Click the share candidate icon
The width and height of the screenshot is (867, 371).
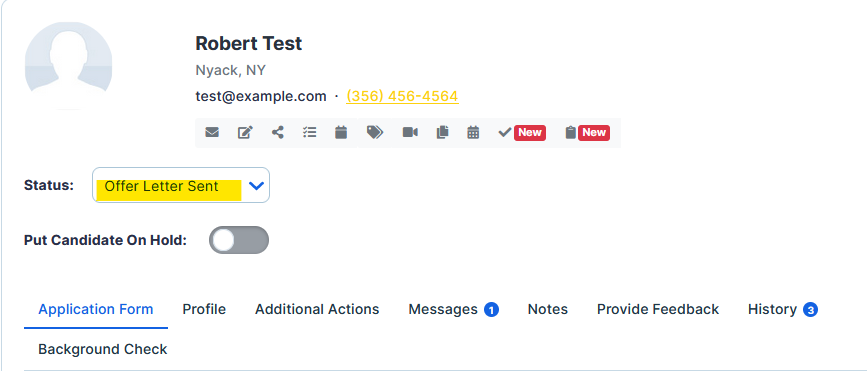278,132
